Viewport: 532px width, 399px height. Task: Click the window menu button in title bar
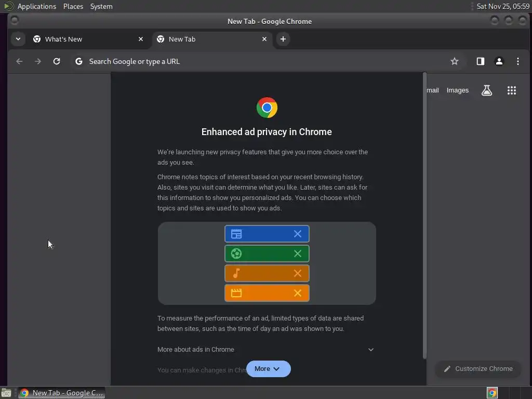tap(15, 21)
